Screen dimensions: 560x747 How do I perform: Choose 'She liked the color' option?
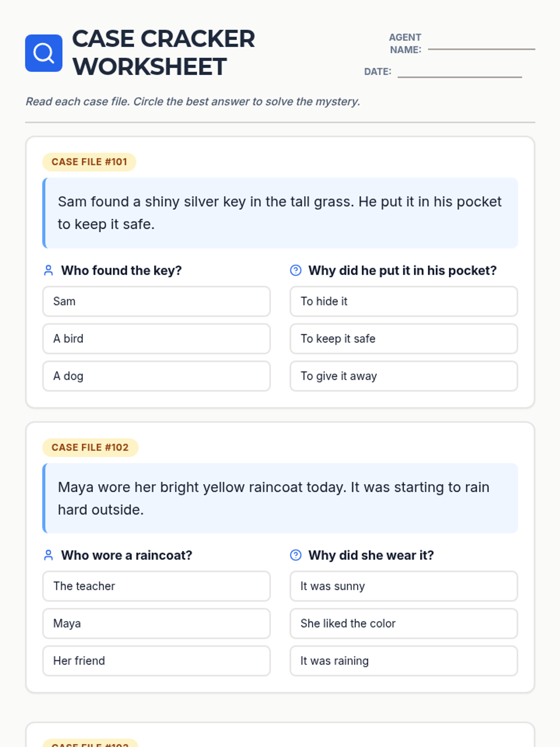(404, 623)
